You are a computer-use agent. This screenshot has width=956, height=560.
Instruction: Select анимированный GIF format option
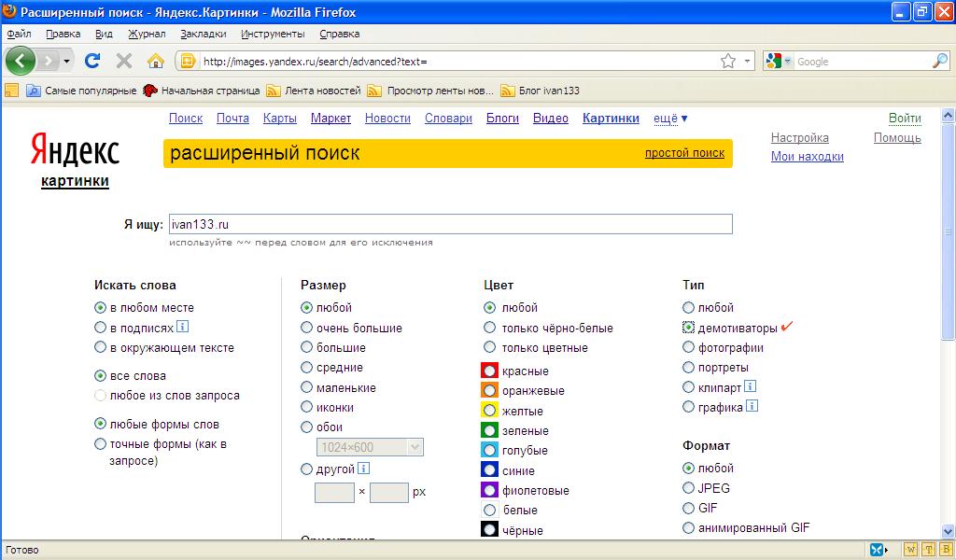point(688,527)
